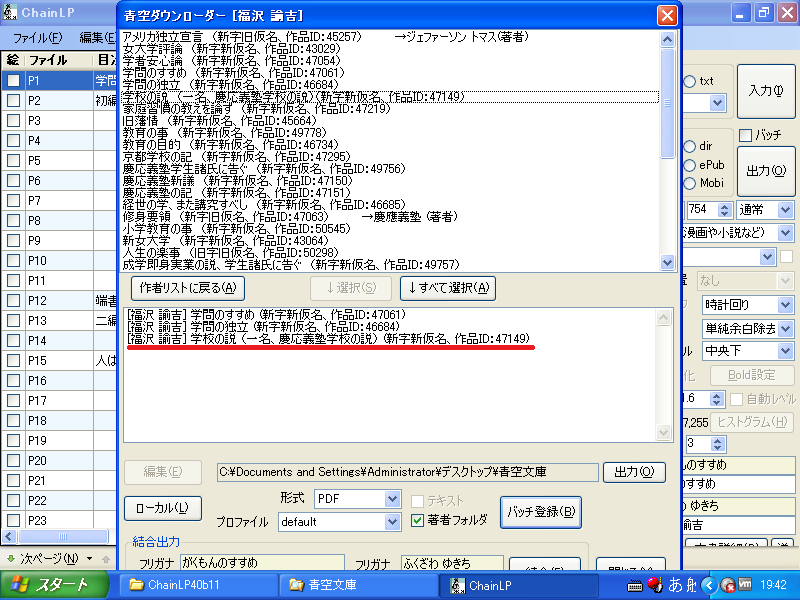Viewport: 800px width, 600px height.
Task: Click ChainLP application icon in title bar
Action: (x=10, y=11)
